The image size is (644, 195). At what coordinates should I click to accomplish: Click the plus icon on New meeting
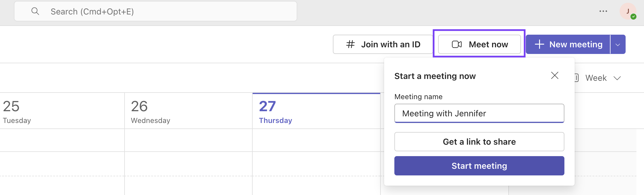click(x=539, y=44)
